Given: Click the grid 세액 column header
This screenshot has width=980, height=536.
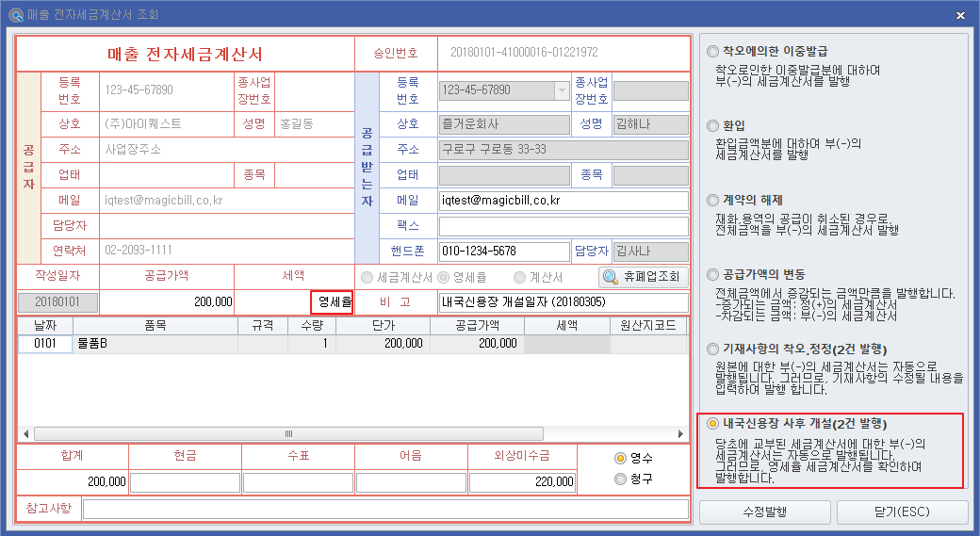Looking at the screenshot, I should pos(567,326).
